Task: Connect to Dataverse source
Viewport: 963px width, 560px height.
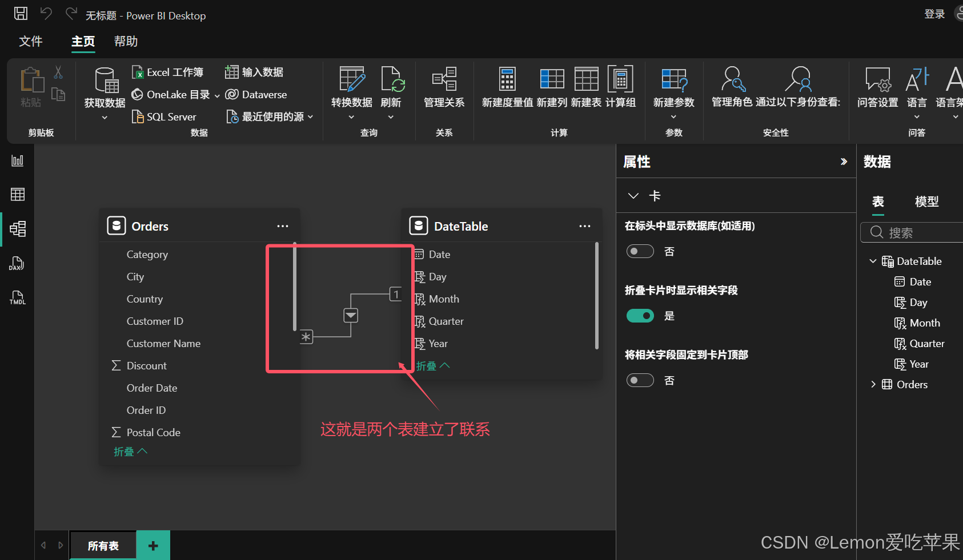Action: 256,94
